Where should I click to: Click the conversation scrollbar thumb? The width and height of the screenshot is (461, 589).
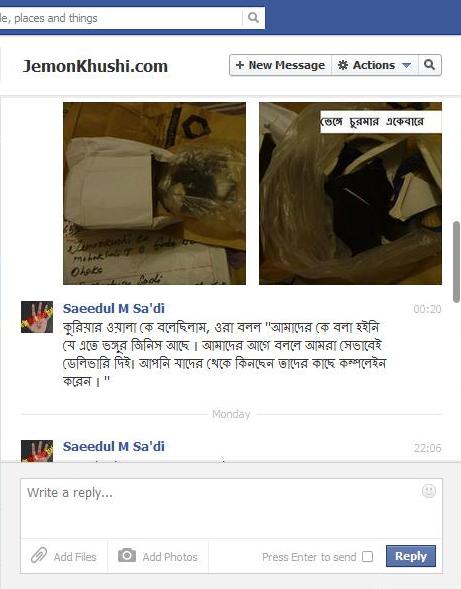pos(456,262)
